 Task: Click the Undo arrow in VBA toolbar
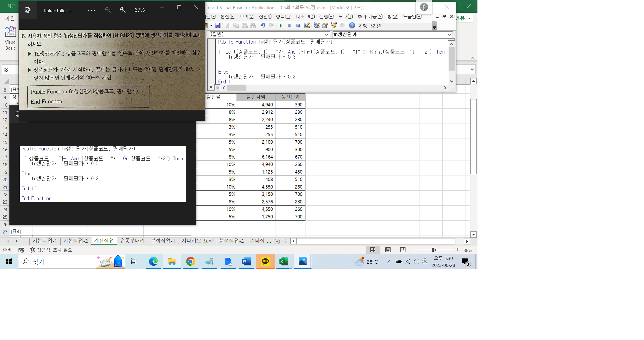coord(263,26)
